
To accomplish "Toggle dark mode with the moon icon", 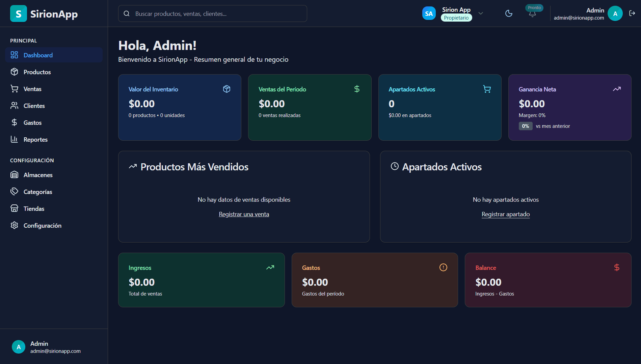I will click(509, 13).
